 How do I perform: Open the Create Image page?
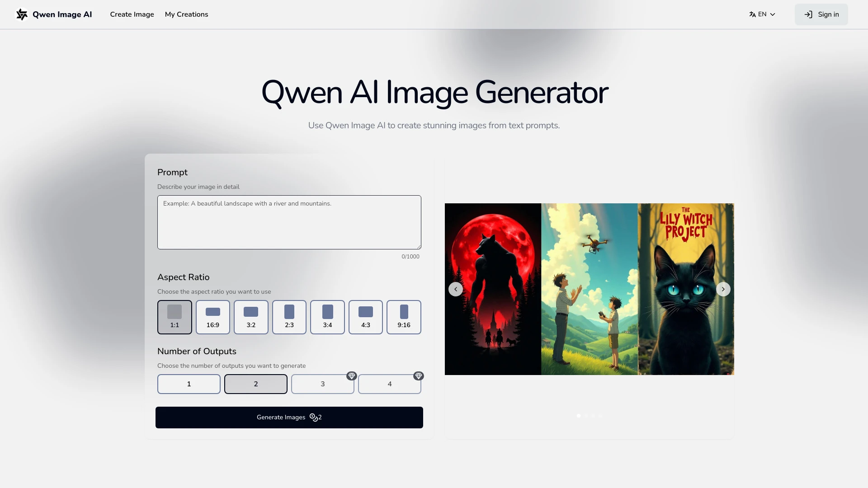pos(132,14)
